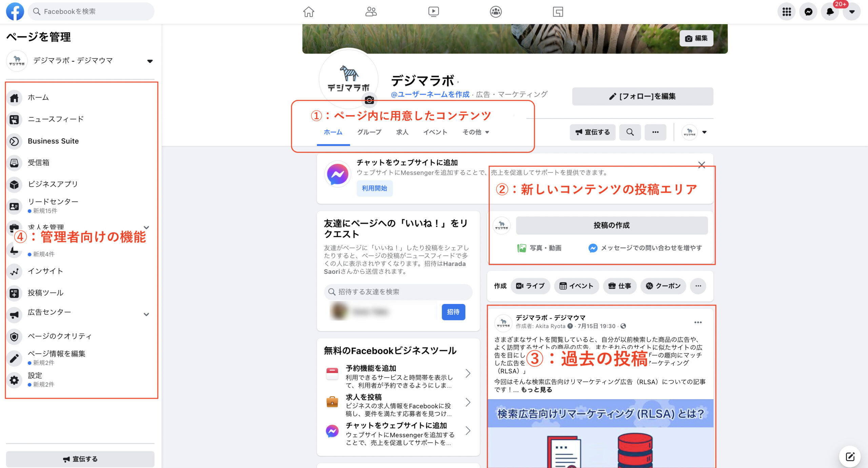Open the page identity switcher dropdown arrow
868x468 pixels.
click(705, 132)
